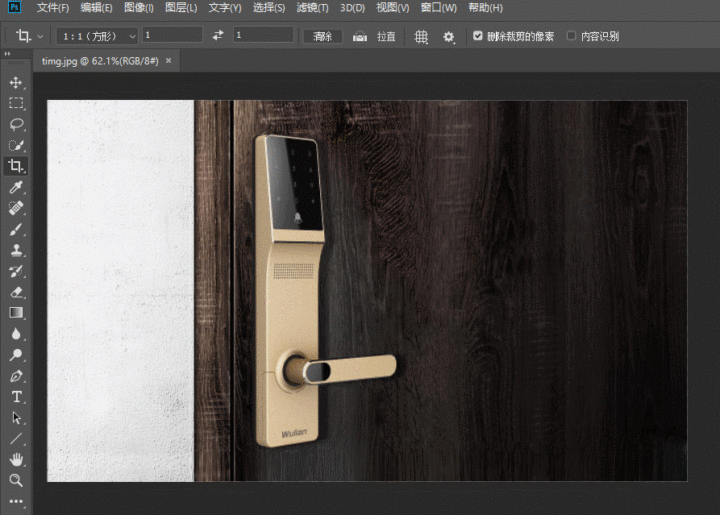
Task: Swap crop width and height values
Action: coord(218,36)
